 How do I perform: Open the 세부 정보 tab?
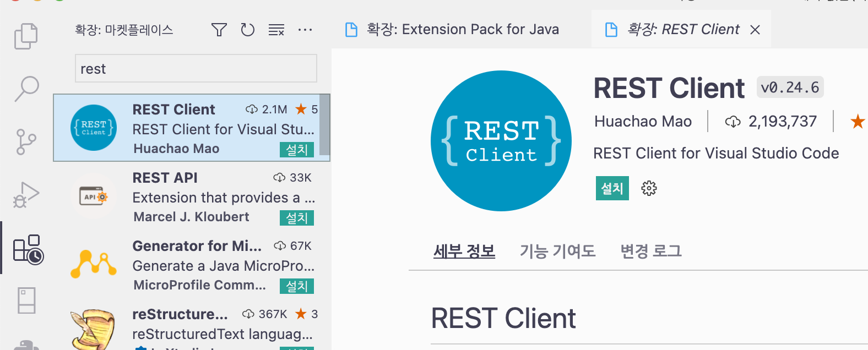coord(464,251)
